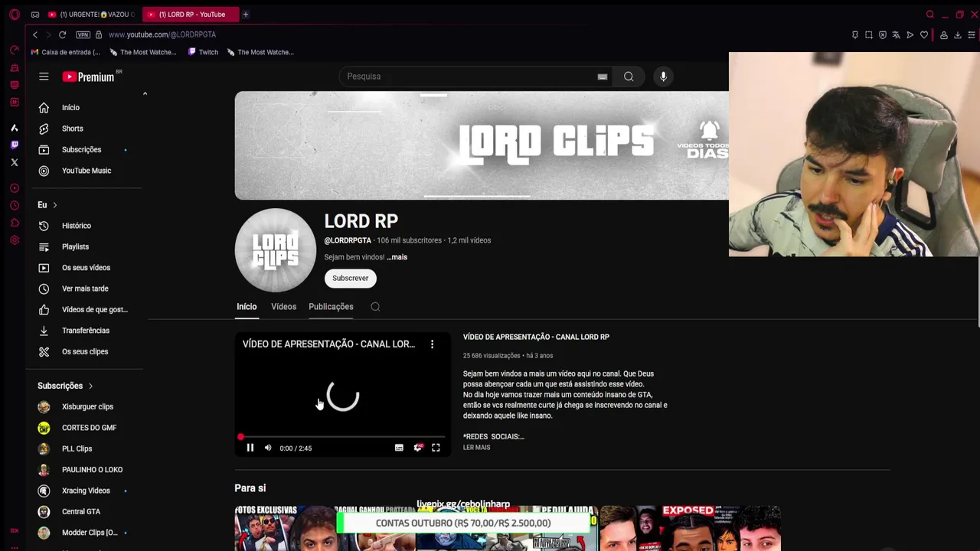Switch to the Vídeos channel tab
Viewport: 980px width, 551px height.
[283, 307]
